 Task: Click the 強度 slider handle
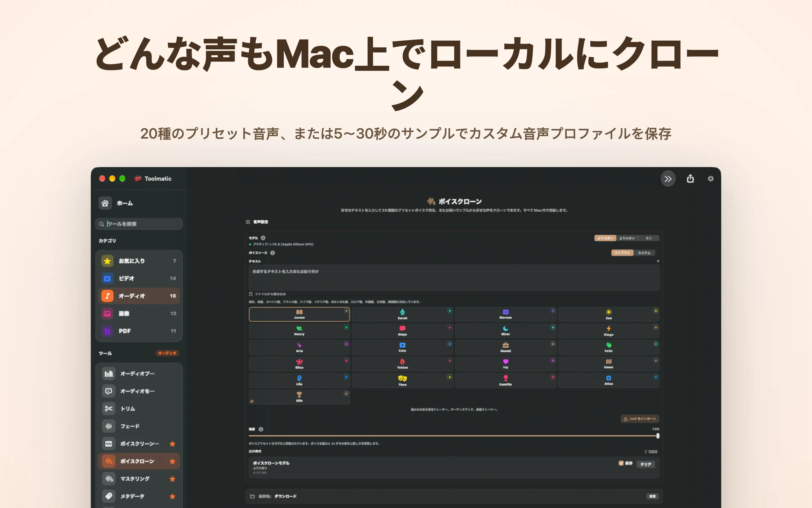coord(658,436)
